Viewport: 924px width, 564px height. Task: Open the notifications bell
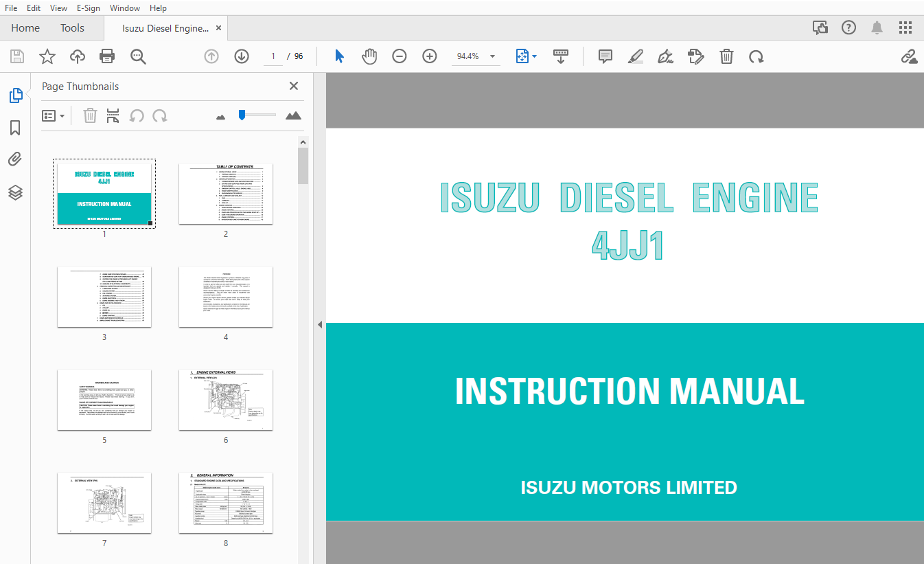click(x=877, y=27)
